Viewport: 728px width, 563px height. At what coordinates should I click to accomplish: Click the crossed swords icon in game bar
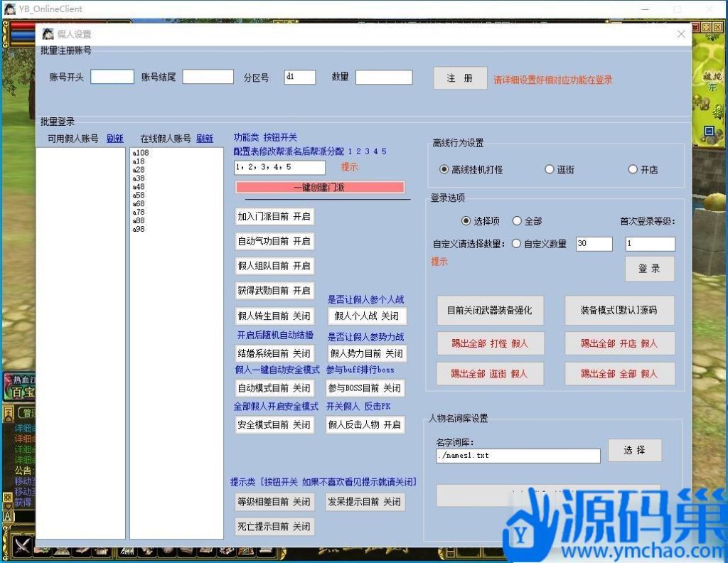point(22,546)
